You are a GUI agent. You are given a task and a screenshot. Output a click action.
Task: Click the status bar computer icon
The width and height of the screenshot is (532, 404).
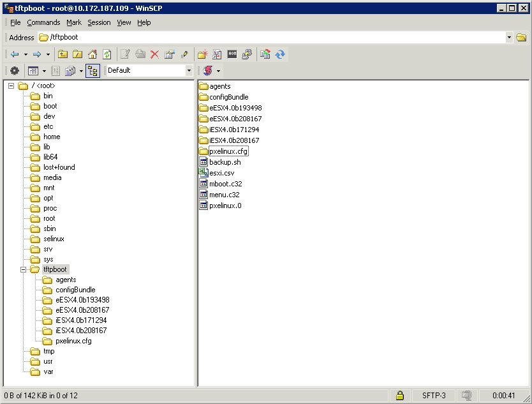pos(466,396)
